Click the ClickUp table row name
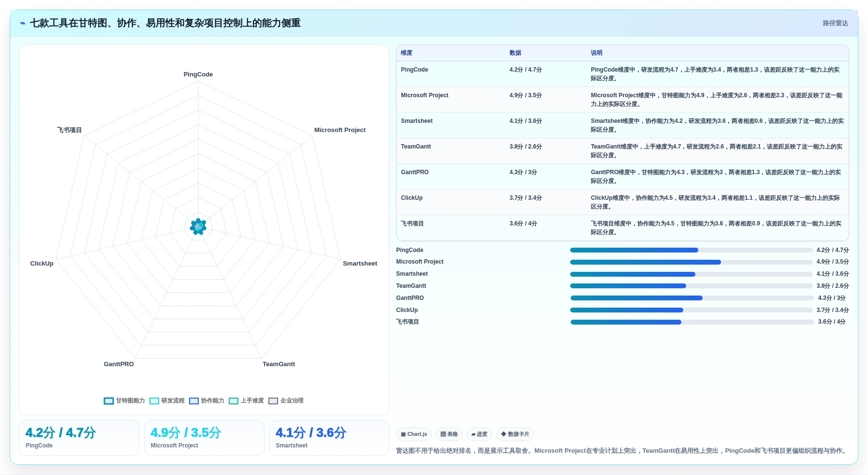 [412, 198]
